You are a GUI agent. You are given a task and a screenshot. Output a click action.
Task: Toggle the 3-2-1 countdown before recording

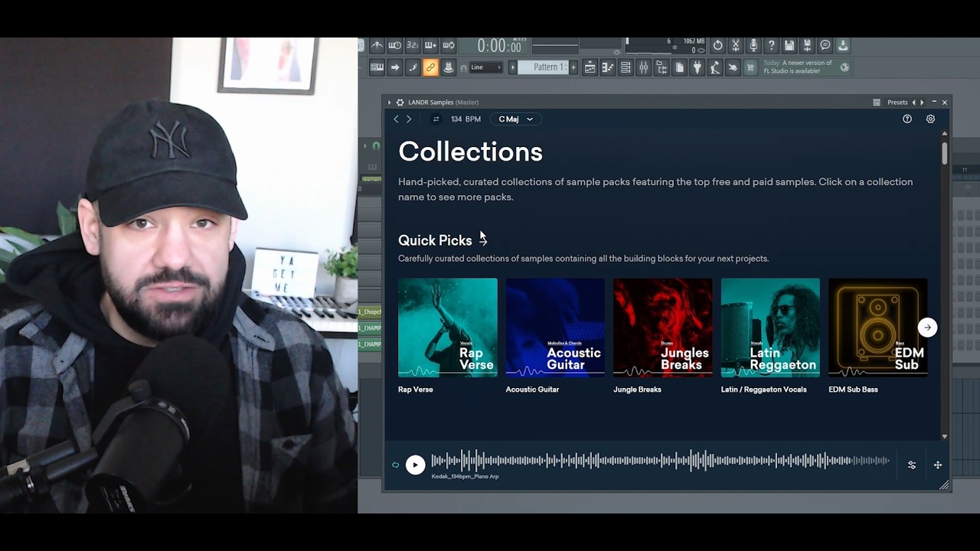[413, 45]
